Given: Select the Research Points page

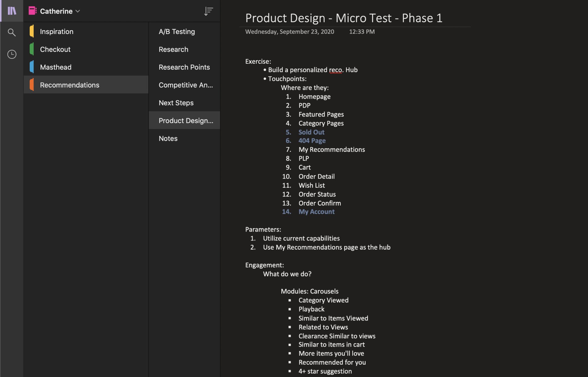Looking at the screenshot, I should (x=184, y=67).
